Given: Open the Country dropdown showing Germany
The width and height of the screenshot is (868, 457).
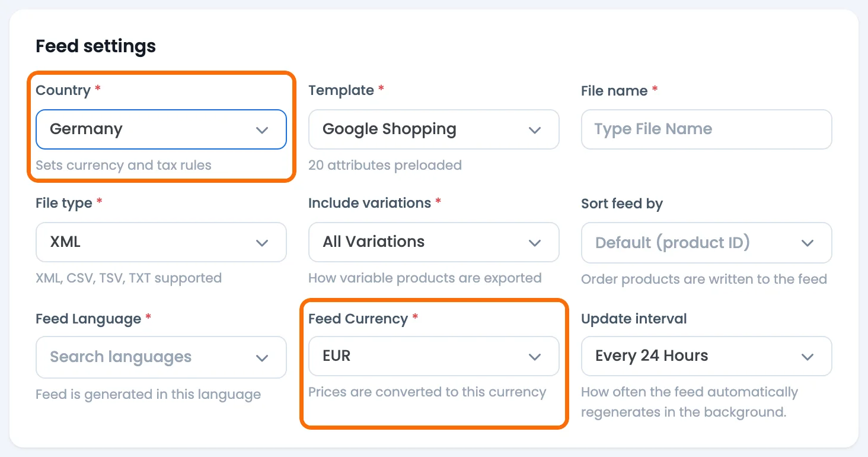Looking at the screenshot, I should coord(161,129).
